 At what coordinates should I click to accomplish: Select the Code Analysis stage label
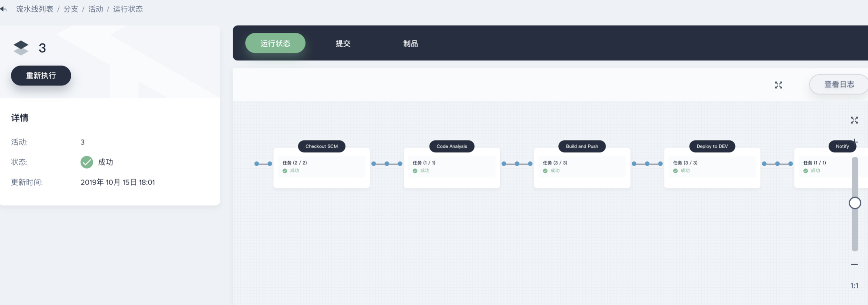(452, 146)
